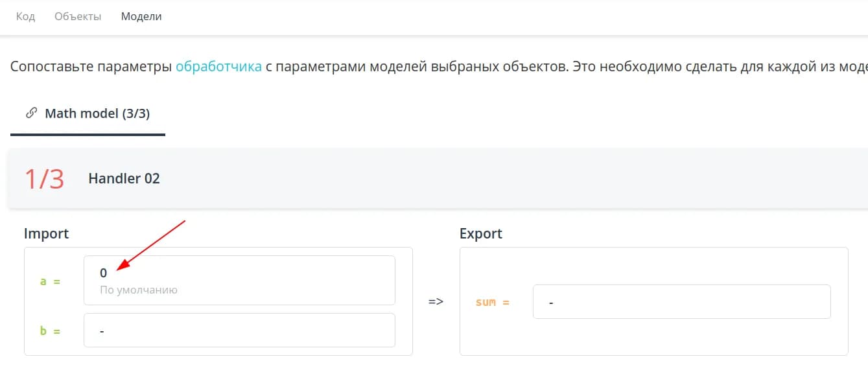Open the export sum field
868x372 pixels.
tap(681, 302)
